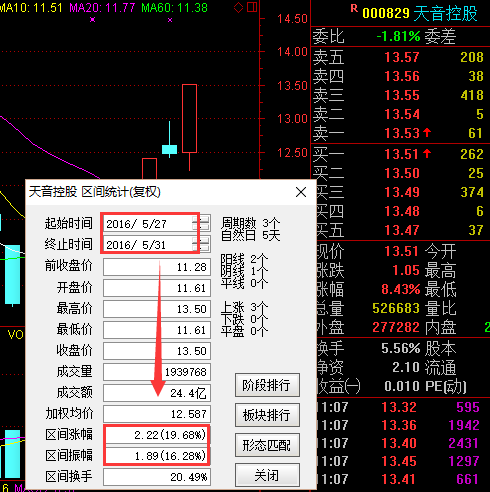Open 阶段排行 ranking

[267, 385]
